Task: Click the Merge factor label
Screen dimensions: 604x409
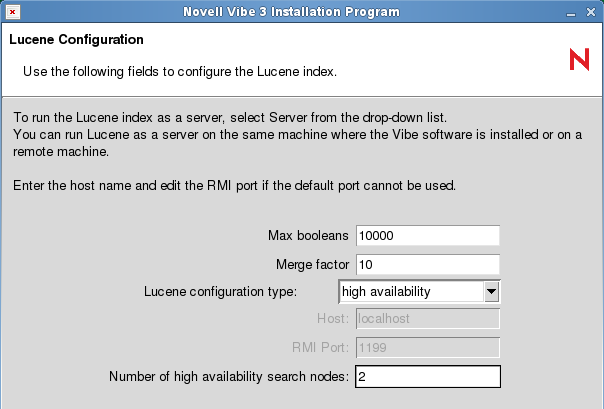Action: 312,264
